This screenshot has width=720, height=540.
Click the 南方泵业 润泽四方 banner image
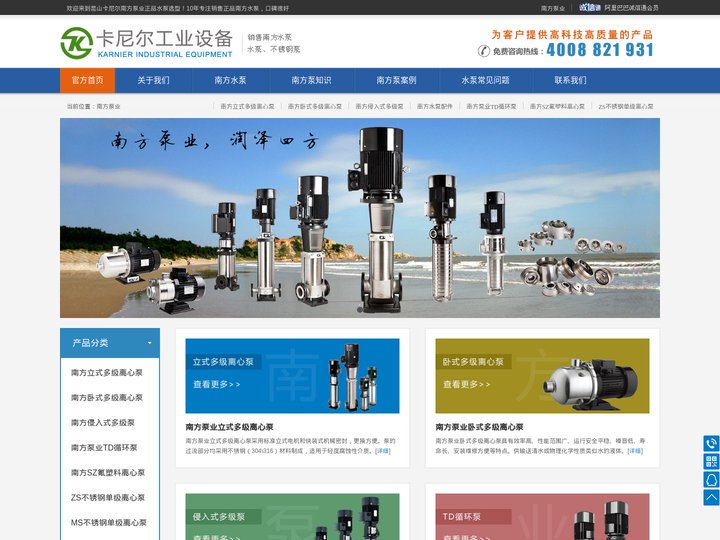click(x=360, y=218)
